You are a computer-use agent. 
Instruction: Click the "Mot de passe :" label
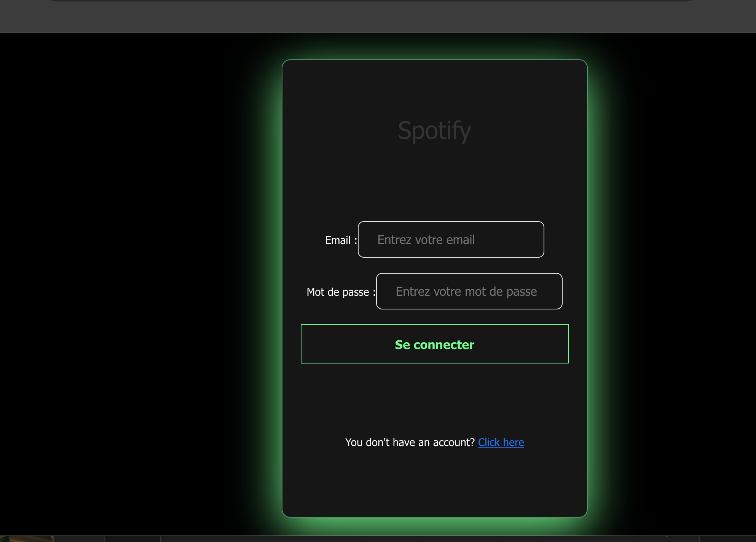[x=341, y=292]
